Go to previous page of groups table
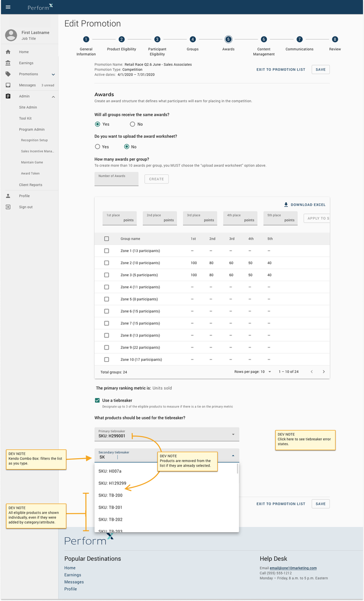The width and height of the screenshot is (364, 601). click(312, 372)
